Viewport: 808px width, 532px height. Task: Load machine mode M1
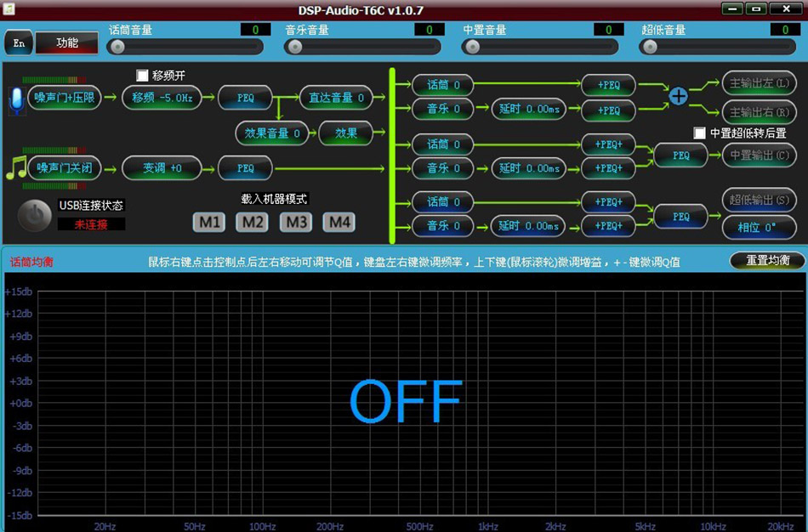point(208,222)
